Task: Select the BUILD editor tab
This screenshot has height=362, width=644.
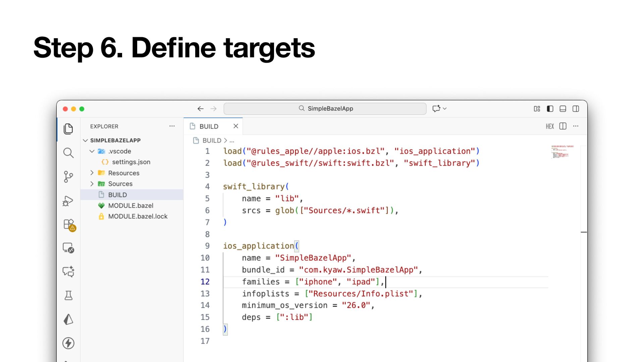Action: [209, 126]
